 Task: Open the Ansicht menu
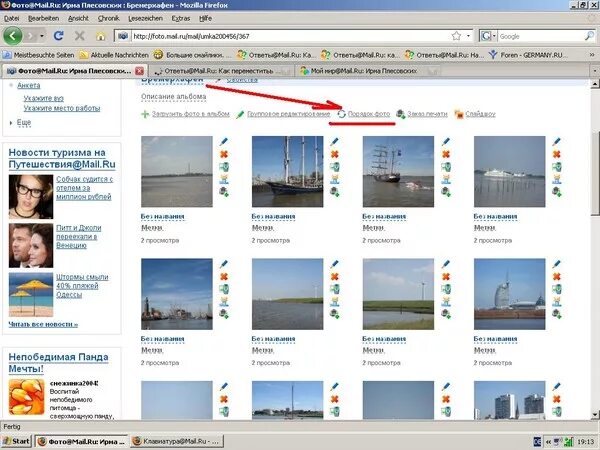pyautogui.click(x=78, y=18)
